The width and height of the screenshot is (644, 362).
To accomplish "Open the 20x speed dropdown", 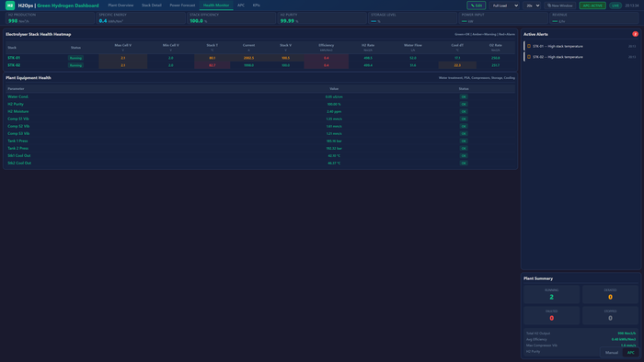I will click(x=533, y=6).
